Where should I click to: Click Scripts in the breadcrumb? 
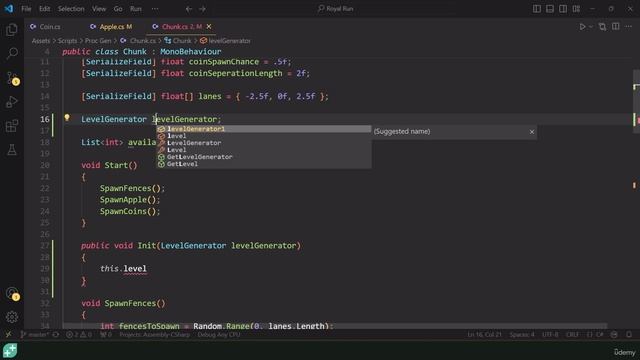[x=67, y=41]
